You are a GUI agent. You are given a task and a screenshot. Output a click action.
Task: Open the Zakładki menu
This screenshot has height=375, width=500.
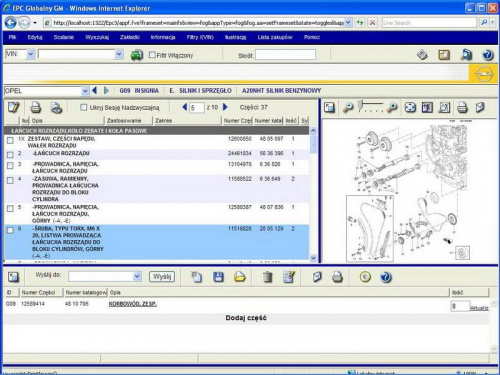[x=130, y=37]
